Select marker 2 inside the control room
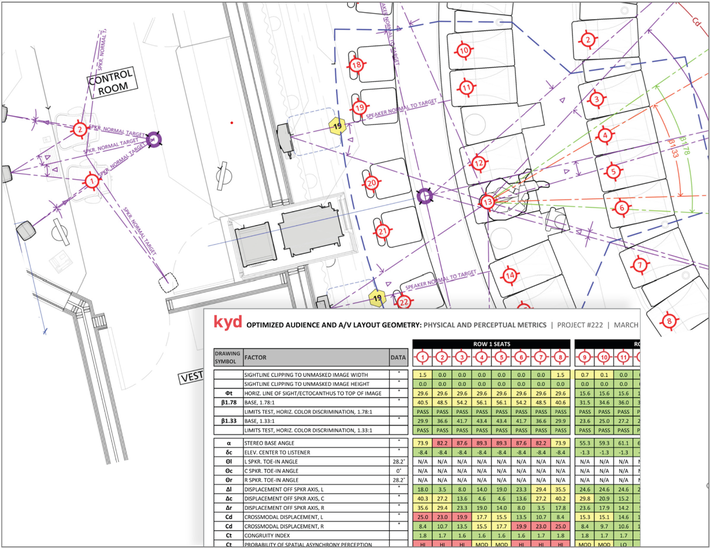The width and height of the screenshot is (710, 548). pos(80,129)
